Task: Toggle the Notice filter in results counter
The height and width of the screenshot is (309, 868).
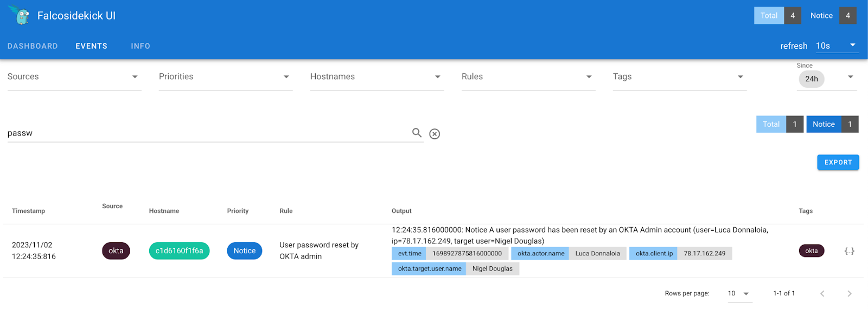Action: (832, 124)
